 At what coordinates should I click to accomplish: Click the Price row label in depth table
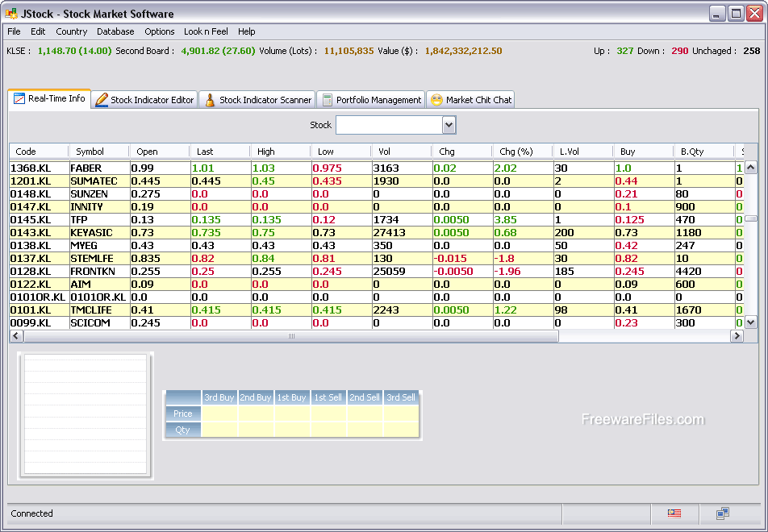pos(183,414)
